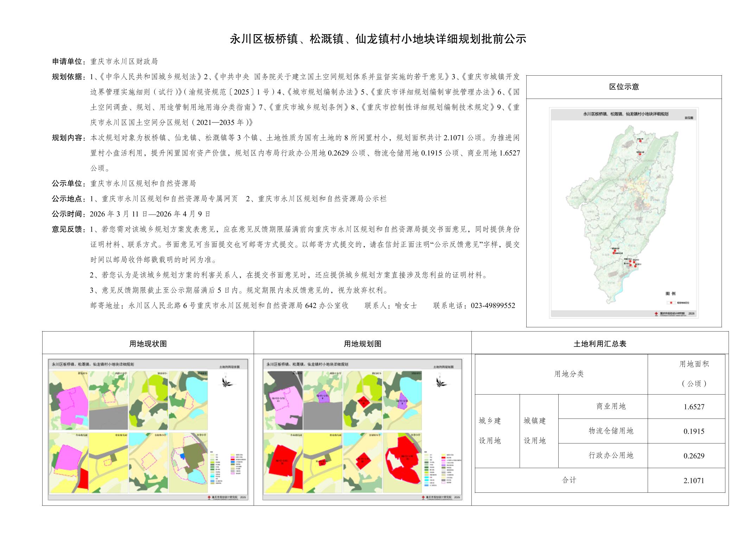Click the 区位示意 panel header
Viewport: 756px width, 535px height.
tap(624, 87)
